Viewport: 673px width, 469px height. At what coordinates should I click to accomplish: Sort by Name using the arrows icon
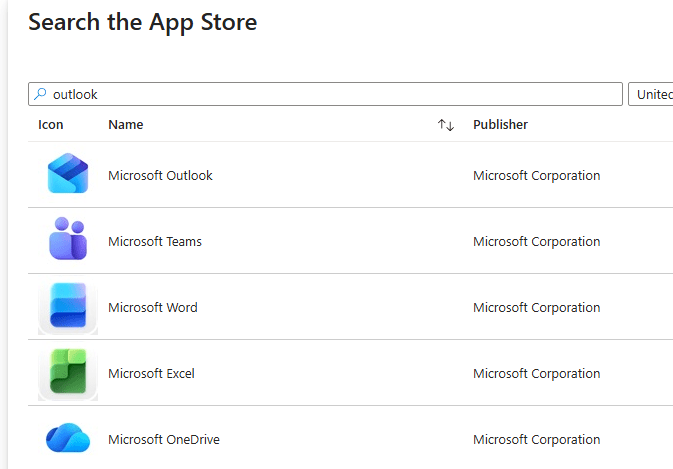coord(446,125)
